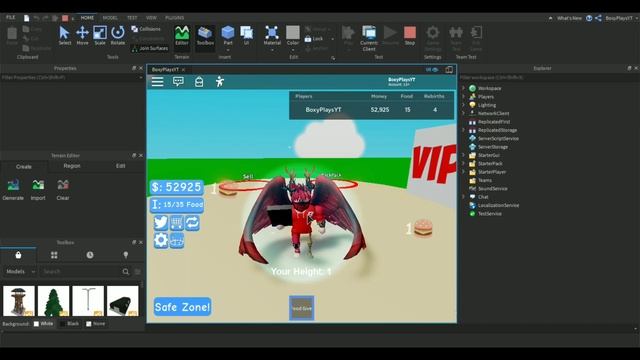Open the in-game settings gear

[x=161, y=240]
